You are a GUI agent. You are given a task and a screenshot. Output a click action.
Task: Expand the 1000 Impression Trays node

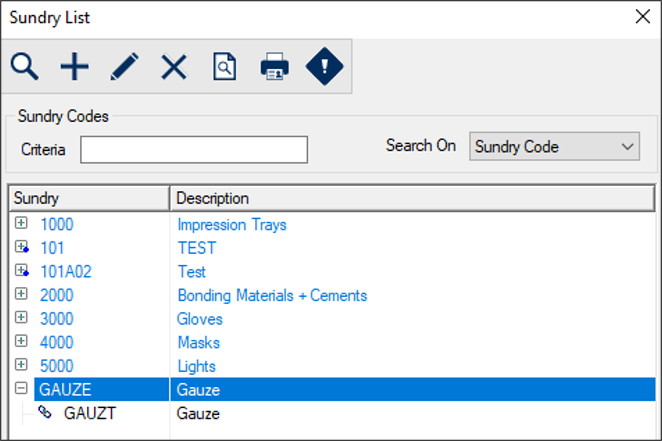[x=21, y=223]
